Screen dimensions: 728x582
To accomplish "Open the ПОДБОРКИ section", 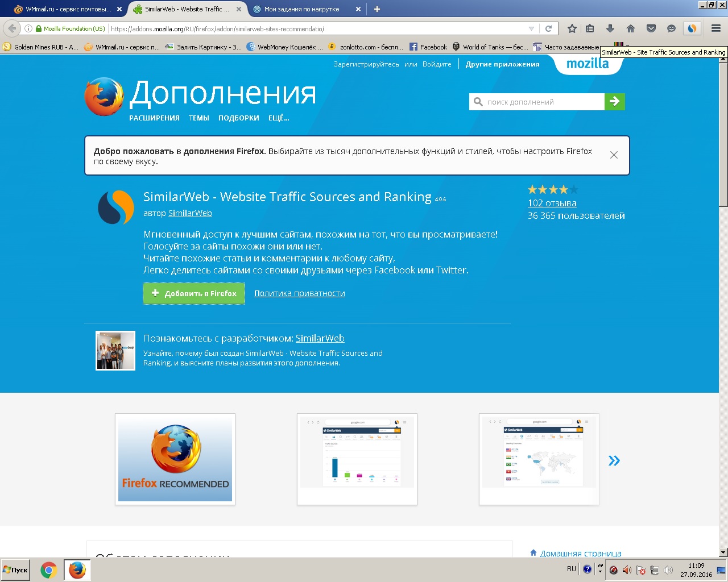I will click(x=239, y=118).
